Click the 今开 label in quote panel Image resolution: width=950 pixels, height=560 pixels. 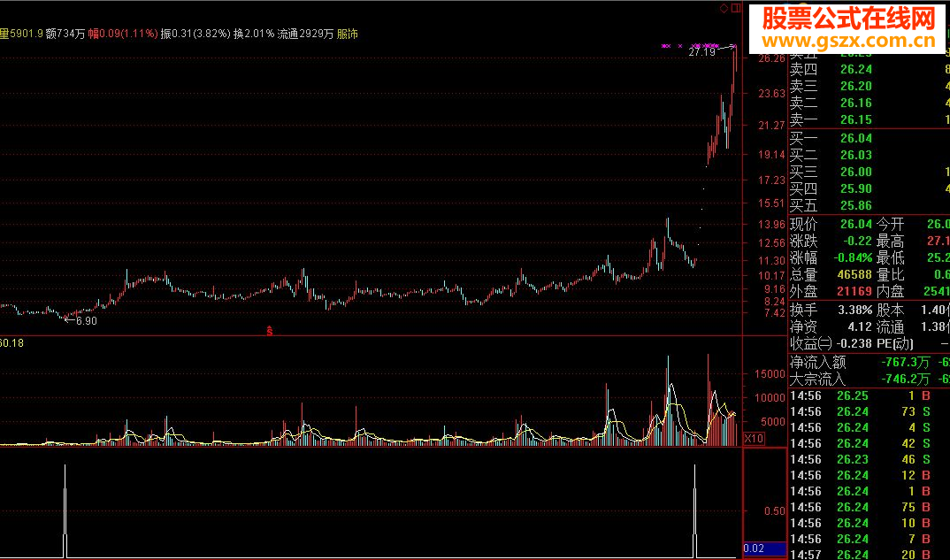coord(890,224)
